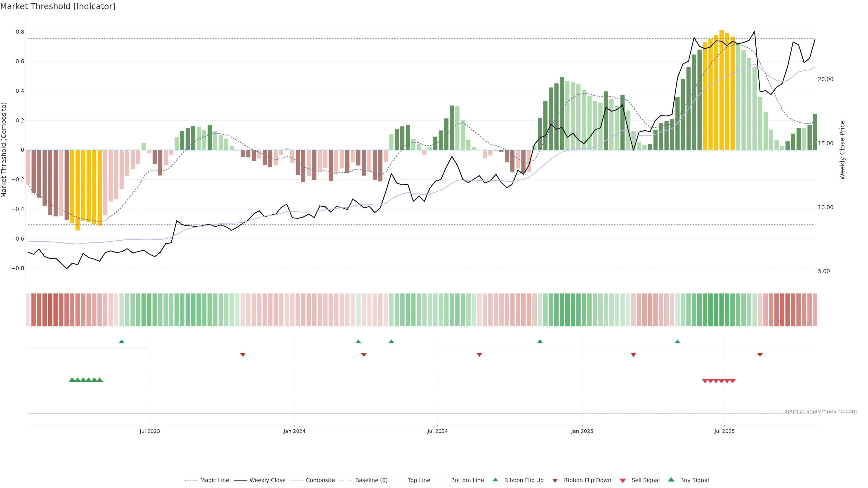Click the Ribbon Flip Up legend triangle
Screen dimensions: 868x488
coord(495,480)
